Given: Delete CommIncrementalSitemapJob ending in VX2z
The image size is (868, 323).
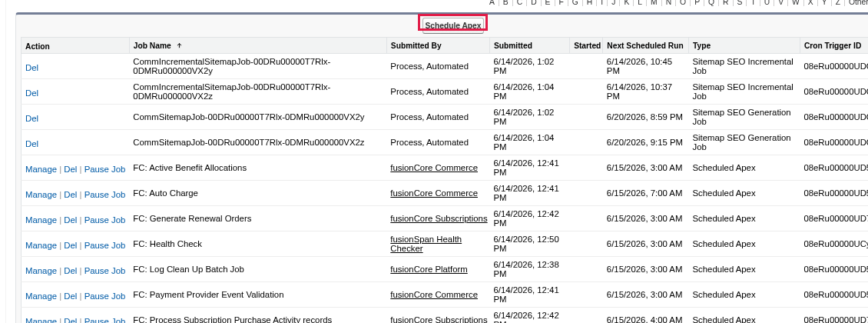Looking at the screenshot, I should pos(32,93).
